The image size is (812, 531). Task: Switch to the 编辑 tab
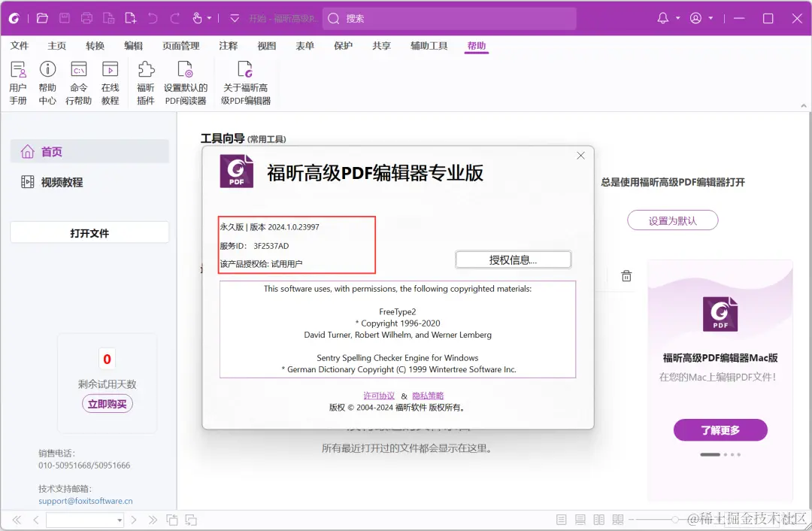coord(134,46)
